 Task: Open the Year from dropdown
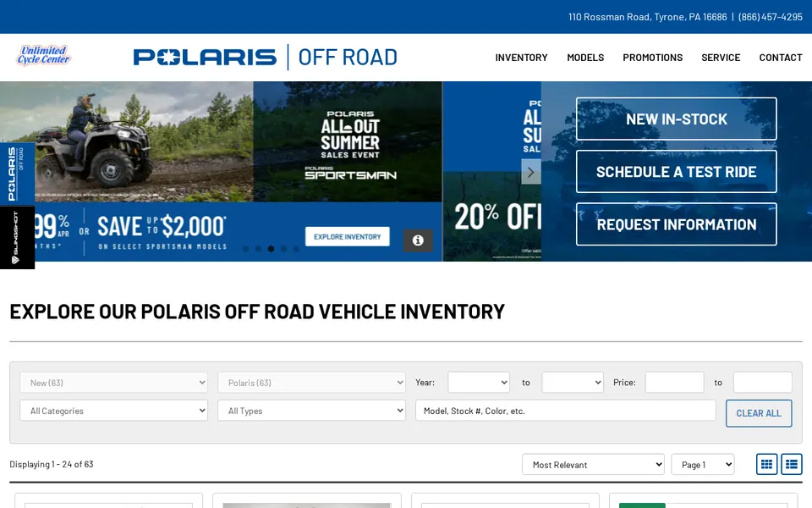[x=479, y=383]
